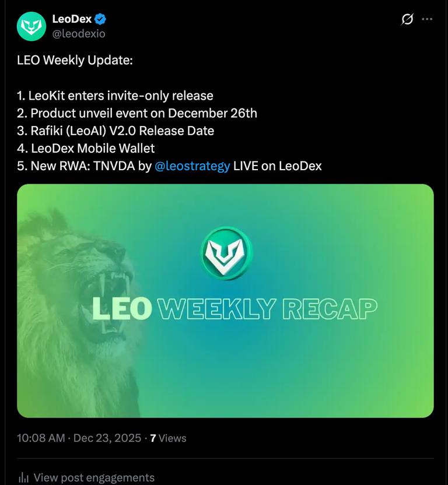448x485 pixels.
Task: Open the three-dot more options menu
Action: (427, 19)
